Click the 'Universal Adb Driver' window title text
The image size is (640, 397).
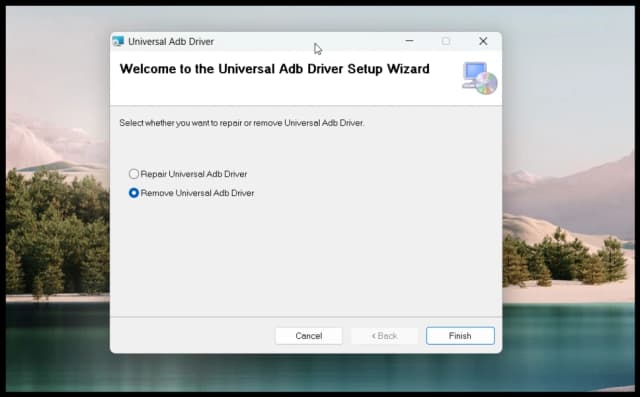(171, 42)
